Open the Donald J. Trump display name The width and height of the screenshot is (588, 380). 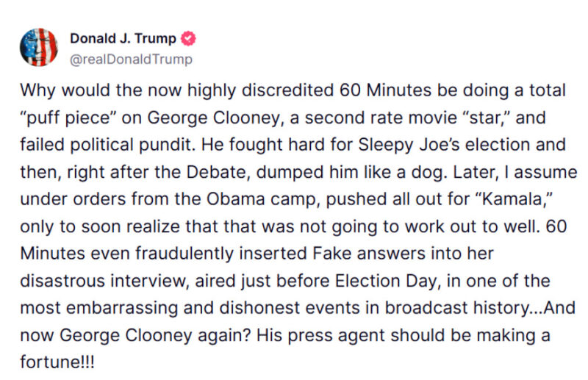(x=123, y=39)
